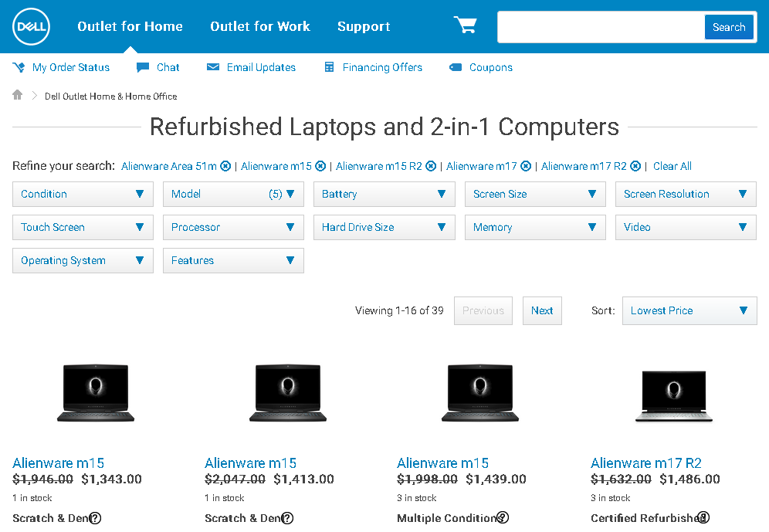Image resolution: width=769 pixels, height=532 pixels.
Task: Expand the Model filter dropdown
Action: coord(233,194)
